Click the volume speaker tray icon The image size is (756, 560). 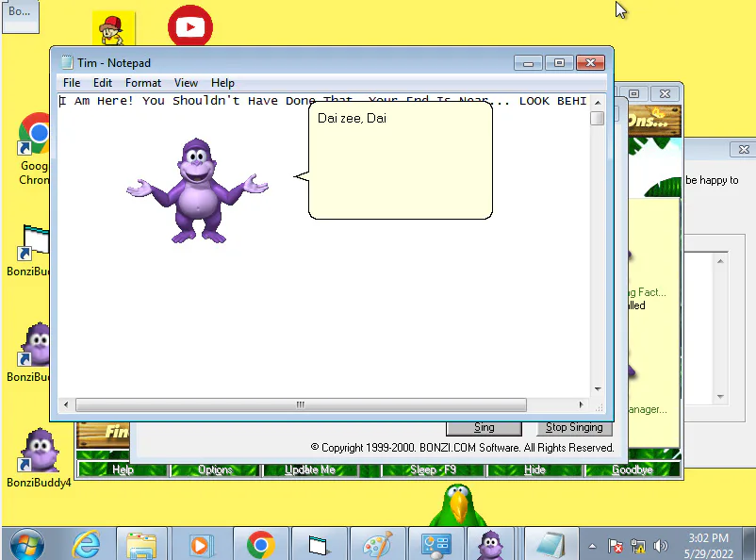[660, 546]
